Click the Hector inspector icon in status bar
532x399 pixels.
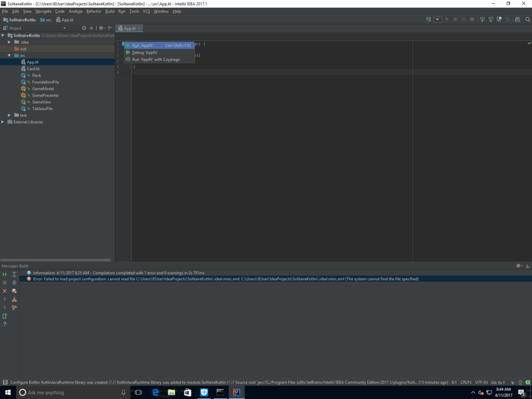[x=520, y=382]
